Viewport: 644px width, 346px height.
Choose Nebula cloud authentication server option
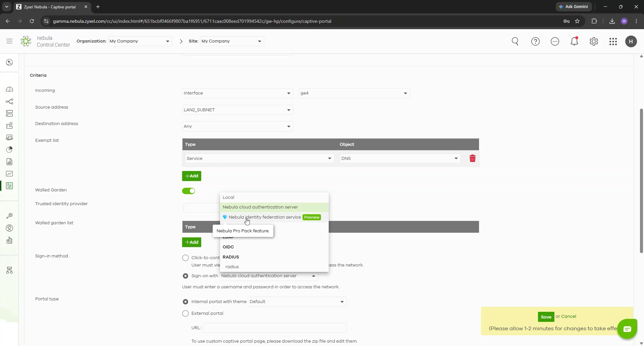point(274,207)
